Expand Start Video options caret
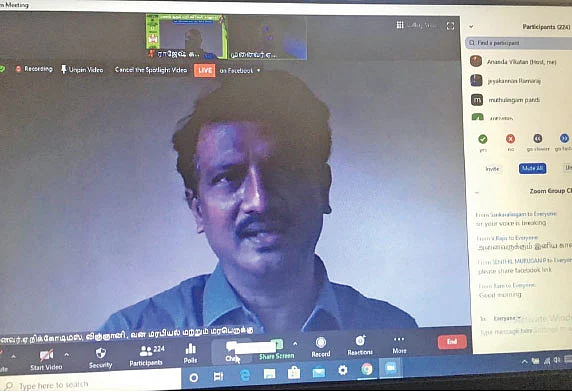This screenshot has width=572, height=392. [66, 354]
